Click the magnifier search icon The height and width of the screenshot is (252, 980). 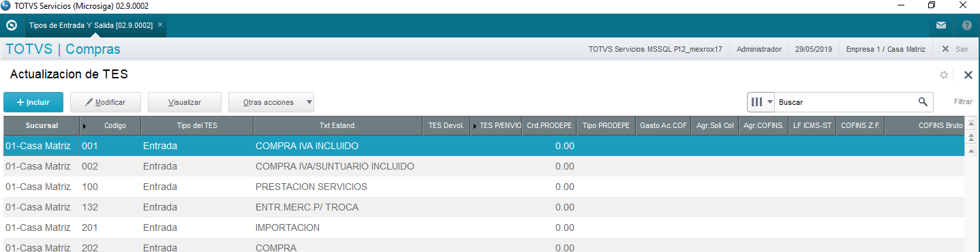click(923, 101)
